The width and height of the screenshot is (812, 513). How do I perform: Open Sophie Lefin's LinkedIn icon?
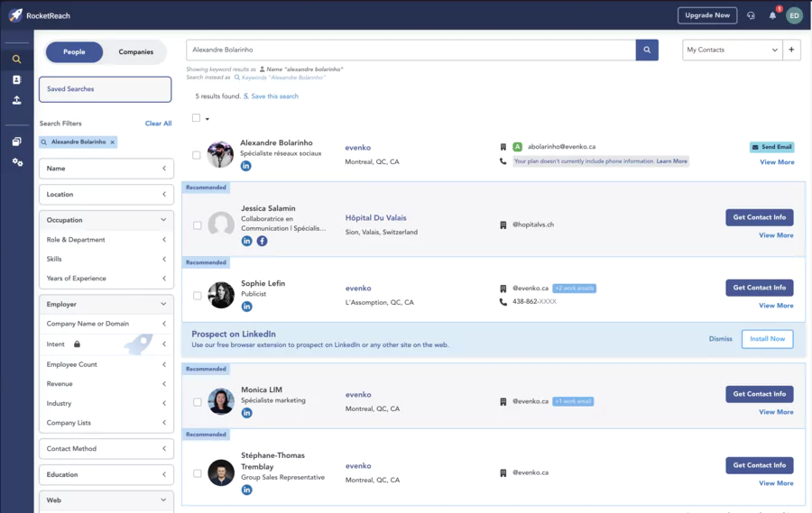click(247, 307)
